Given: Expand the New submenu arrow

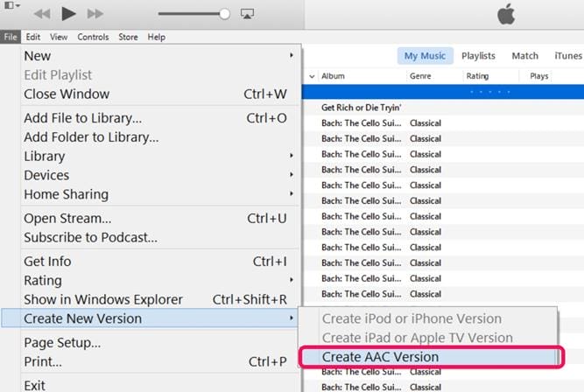Looking at the screenshot, I should click(x=292, y=56).
